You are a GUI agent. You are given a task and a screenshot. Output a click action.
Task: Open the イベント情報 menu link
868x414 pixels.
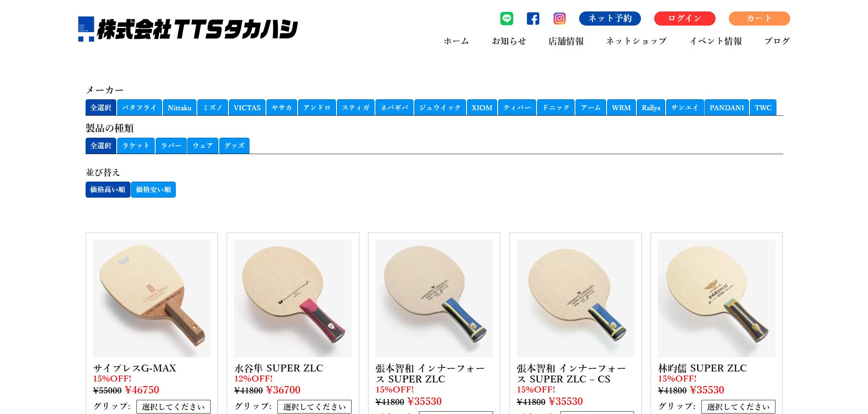pyautogui.click(x=716, y=41)
